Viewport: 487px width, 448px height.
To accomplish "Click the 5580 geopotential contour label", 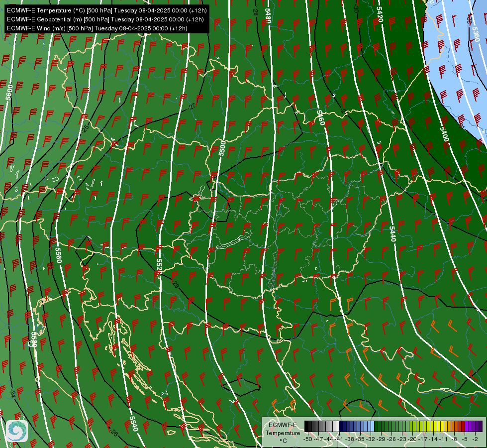I will (34, 339).
